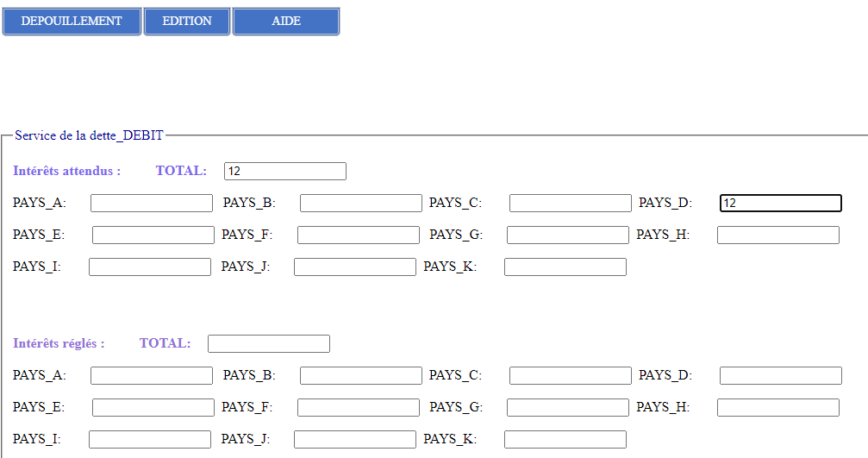Click PAYS_E field under Intérêts attendus
Screen dimensions: 868x458
(x=153, y=235)
